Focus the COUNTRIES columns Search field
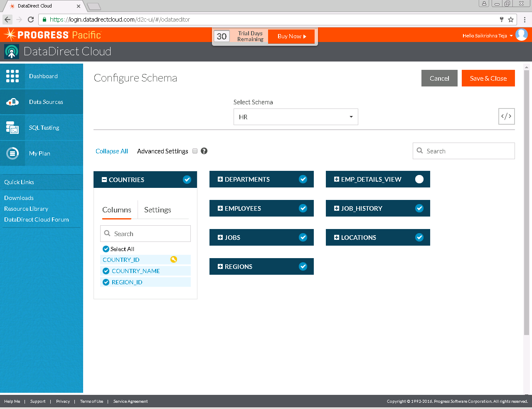The image size is (532, 409). coord(145,234)
